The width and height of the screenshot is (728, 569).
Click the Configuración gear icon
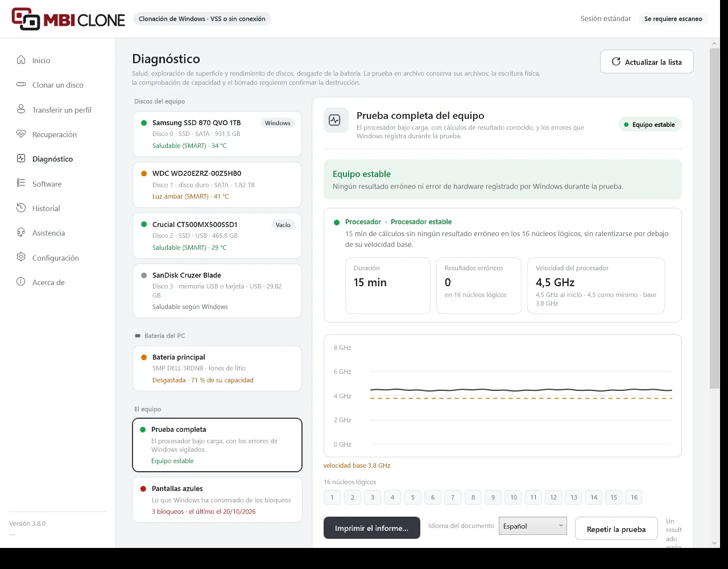click(21, 257)
